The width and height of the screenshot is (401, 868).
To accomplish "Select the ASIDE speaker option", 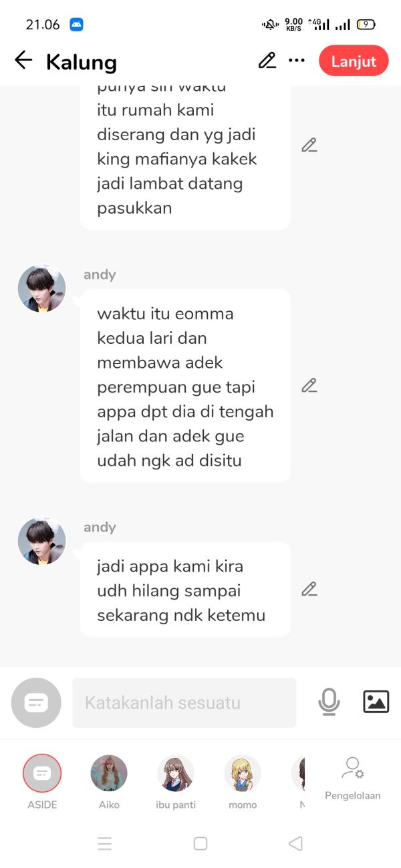I will pos(42,783).
